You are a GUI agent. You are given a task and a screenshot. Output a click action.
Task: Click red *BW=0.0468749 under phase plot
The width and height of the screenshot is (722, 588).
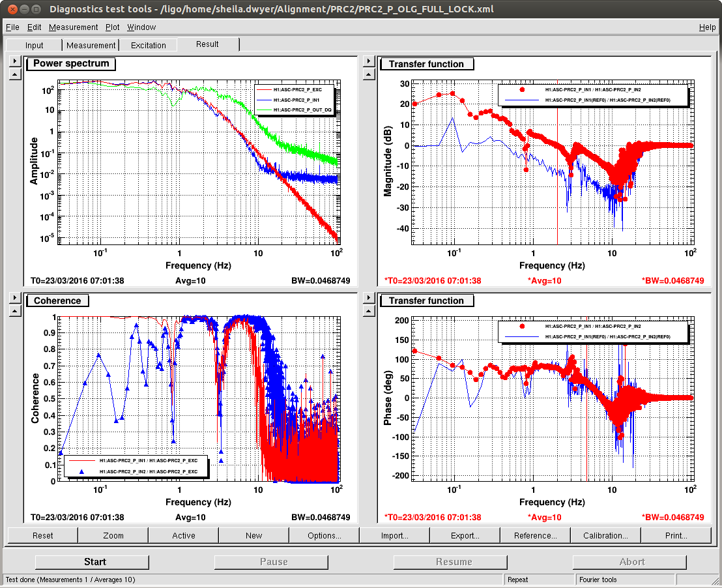click(x=672, y=517)
